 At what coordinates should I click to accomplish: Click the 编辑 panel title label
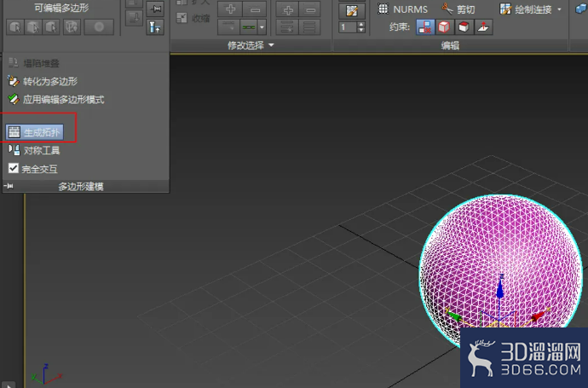(450, 46)
